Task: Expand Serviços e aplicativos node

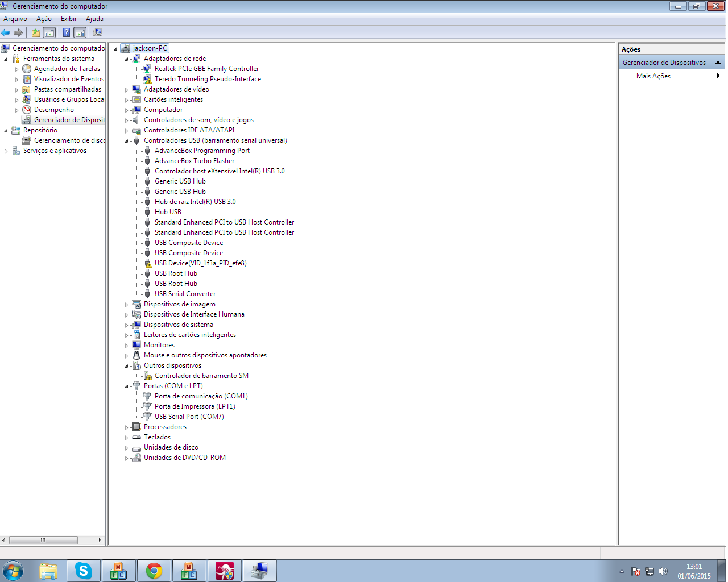Action: tap(6, 151)
